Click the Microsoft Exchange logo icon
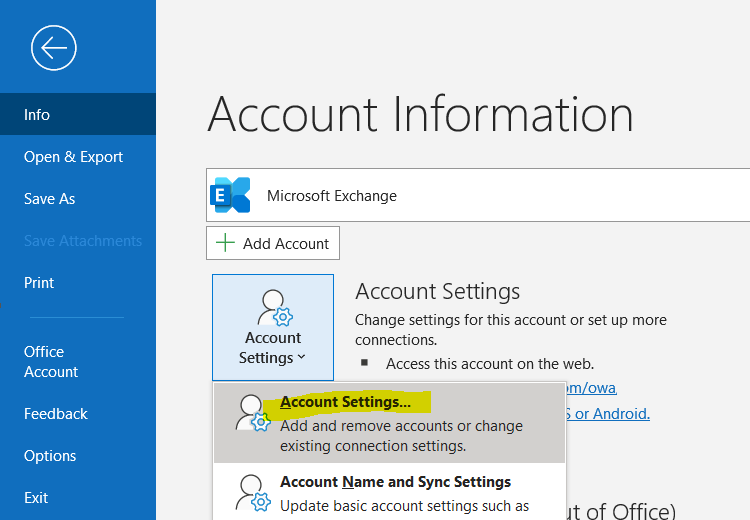Image resolution: width=750 pixels, height=520 pixels. [230, 195]
